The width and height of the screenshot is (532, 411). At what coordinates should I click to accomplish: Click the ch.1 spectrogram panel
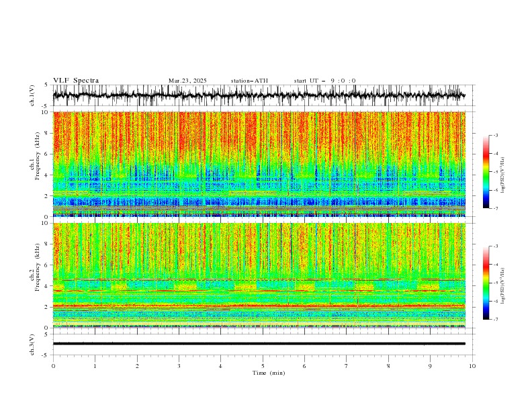259,164
